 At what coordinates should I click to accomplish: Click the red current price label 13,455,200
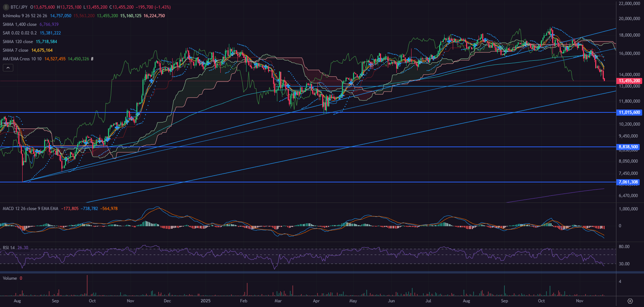click(x=629, y=81)
